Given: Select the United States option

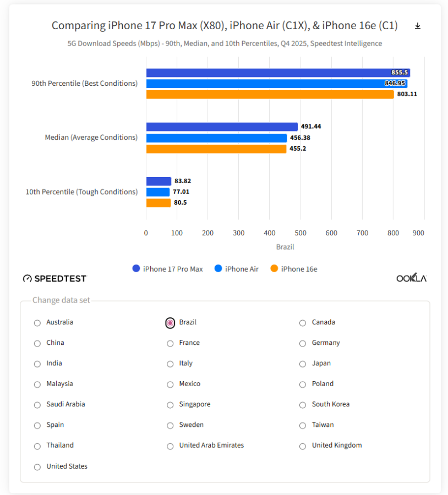Looking at the screenshot, I should click(x=37, y=467).
